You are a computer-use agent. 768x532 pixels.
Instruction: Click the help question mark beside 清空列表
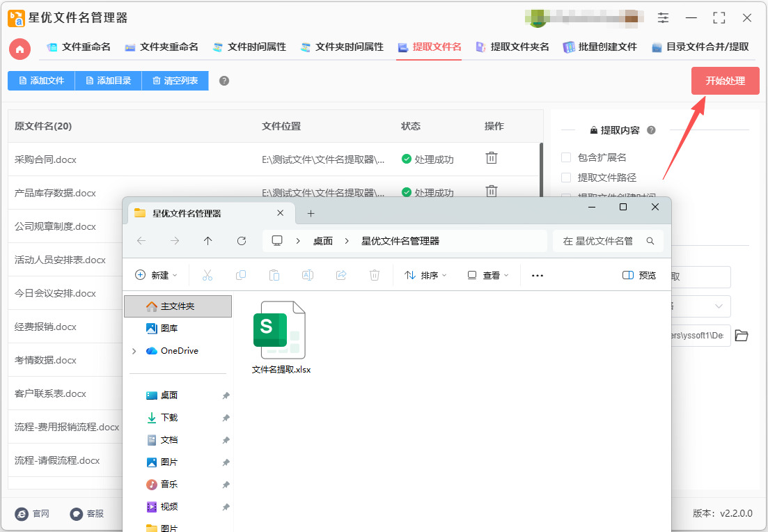(224, 81)
